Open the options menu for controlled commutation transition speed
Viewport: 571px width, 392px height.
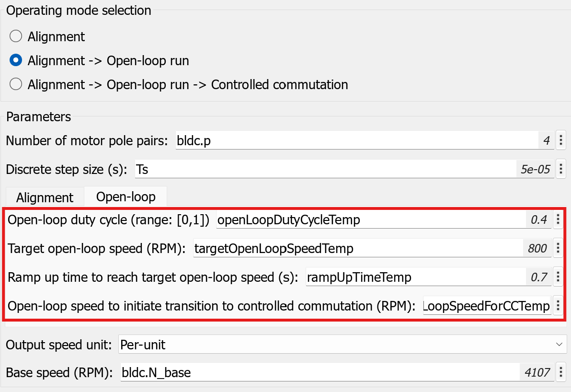(558, 306)
